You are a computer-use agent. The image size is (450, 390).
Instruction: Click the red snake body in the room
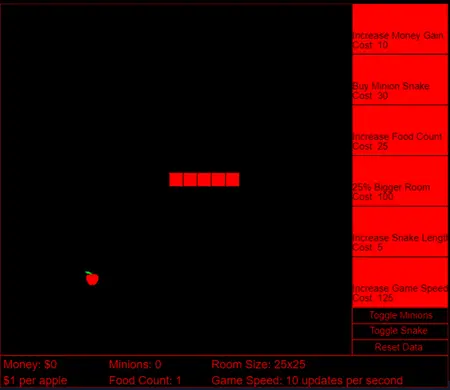[204, 179]
